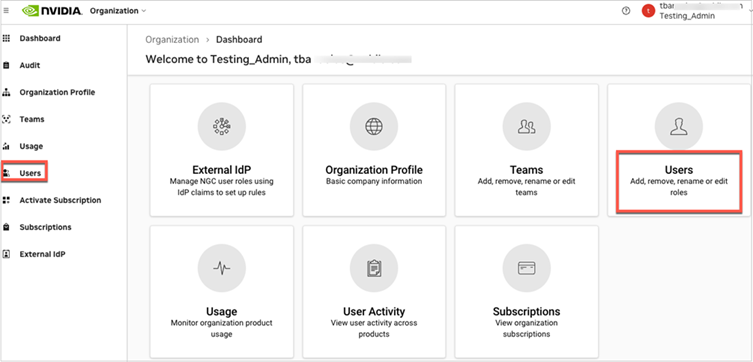
Task: Open Audit in the sidebar
Action: click(30, 66)
